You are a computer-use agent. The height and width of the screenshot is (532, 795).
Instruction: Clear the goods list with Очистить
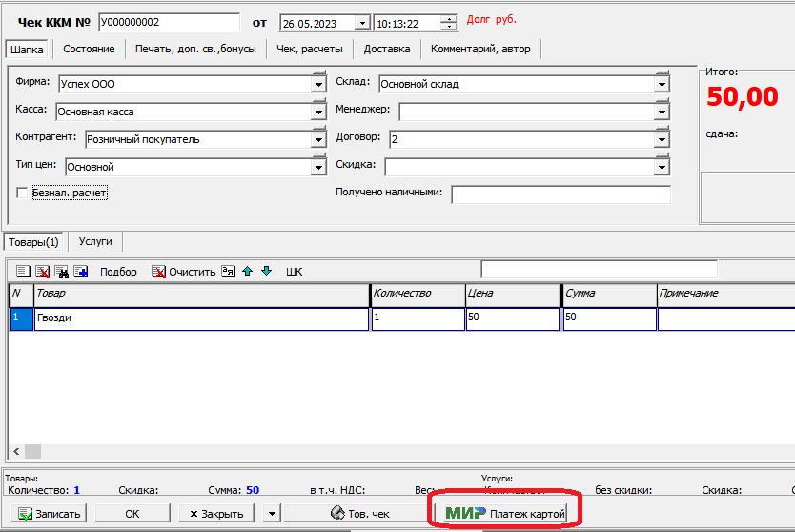(184, 272)
